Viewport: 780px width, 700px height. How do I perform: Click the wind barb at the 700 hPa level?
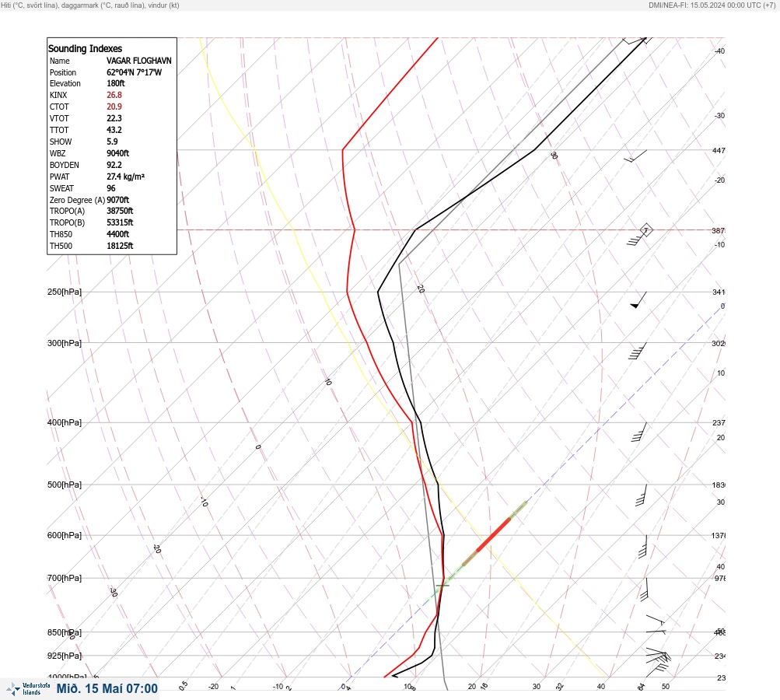point(644,590)
